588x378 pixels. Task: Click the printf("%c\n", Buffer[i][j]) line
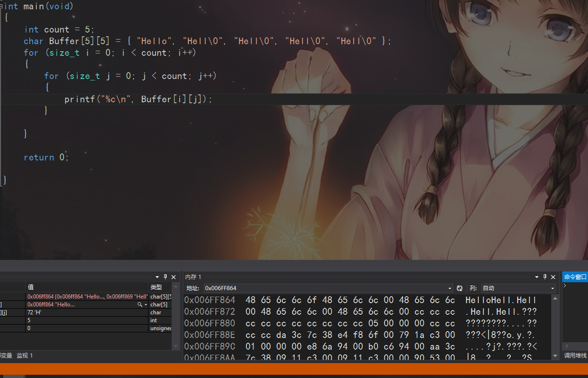pyautogui.click(x=138, y=99)
